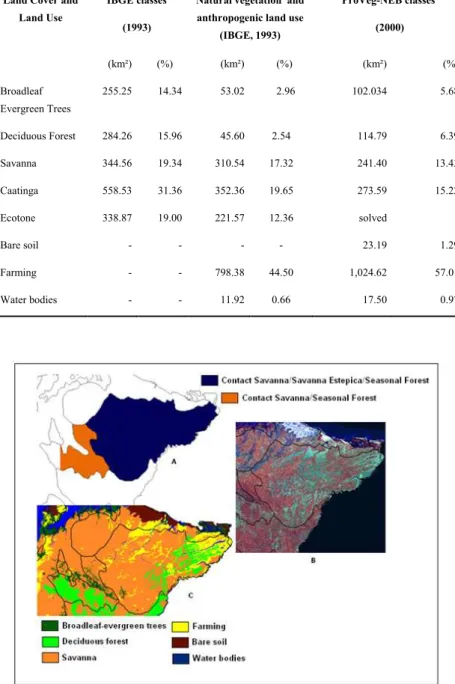Select the value 284.26 in the Deciduous Forest row
455x684 pixels.
[117, 136]
